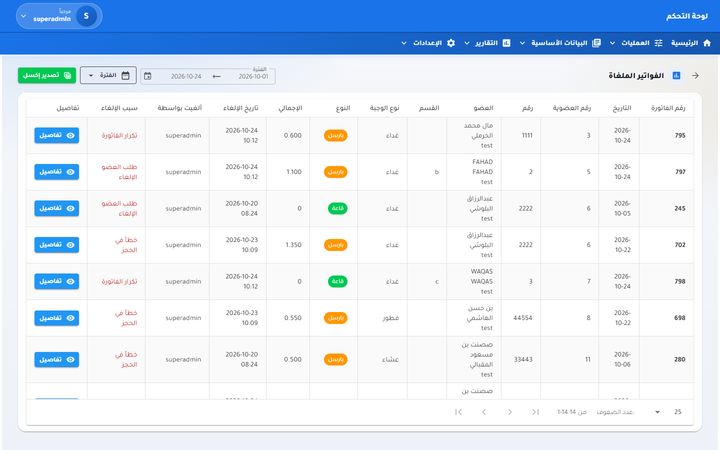The image size is (720, 450).
Task: Click لوحة التحكم dashboard title
Action: 687,16
